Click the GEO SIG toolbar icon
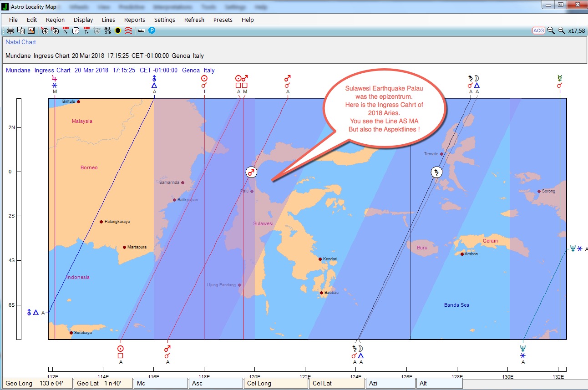588x390 pixels. [x=107, y=30]
